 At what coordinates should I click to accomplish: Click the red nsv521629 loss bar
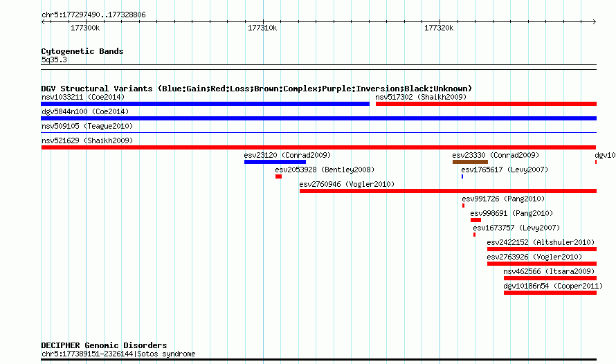(318, 147)
